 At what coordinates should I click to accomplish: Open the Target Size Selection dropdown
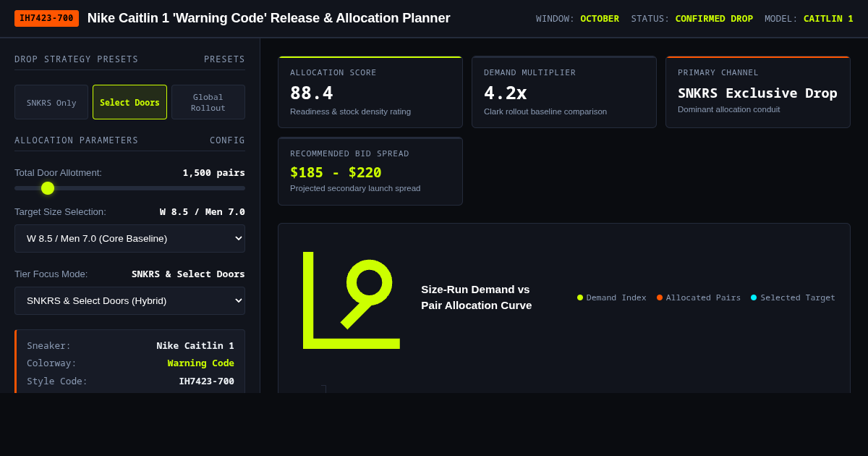point(129,238)
